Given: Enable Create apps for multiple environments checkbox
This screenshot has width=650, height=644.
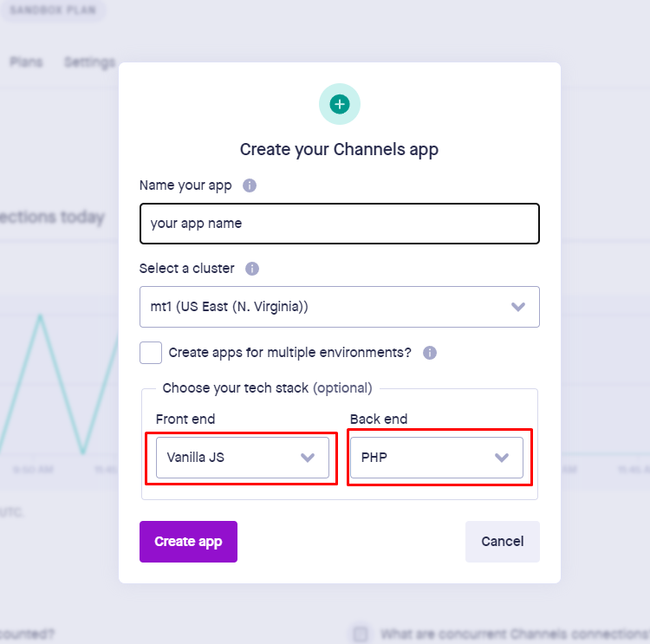Looking at the screenshot, I should (151, 353).
